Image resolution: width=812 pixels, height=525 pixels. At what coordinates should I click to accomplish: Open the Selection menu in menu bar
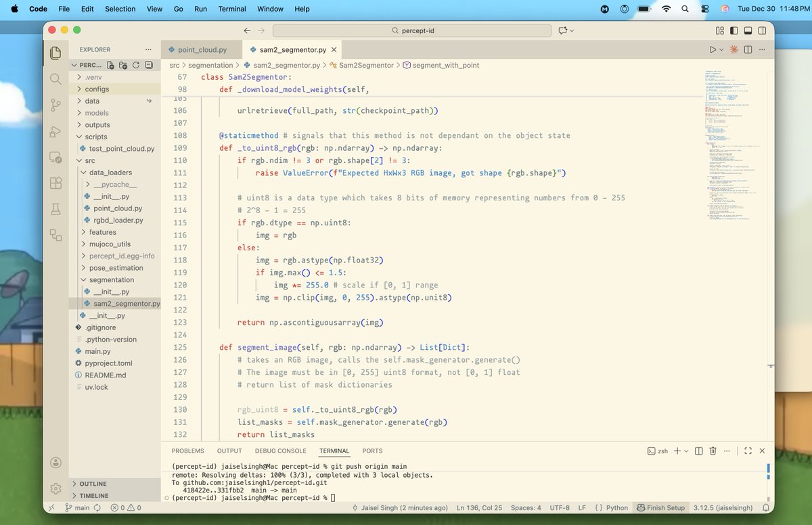point(120,9)
